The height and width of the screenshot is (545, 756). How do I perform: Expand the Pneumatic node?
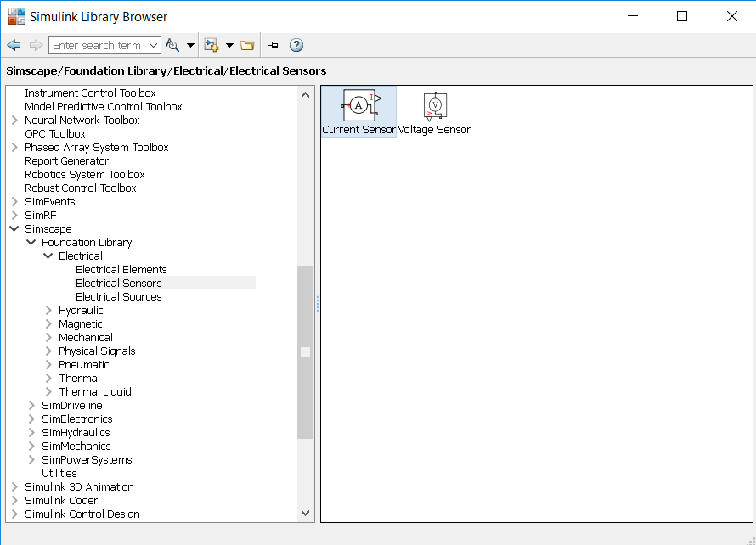point(48,365)
